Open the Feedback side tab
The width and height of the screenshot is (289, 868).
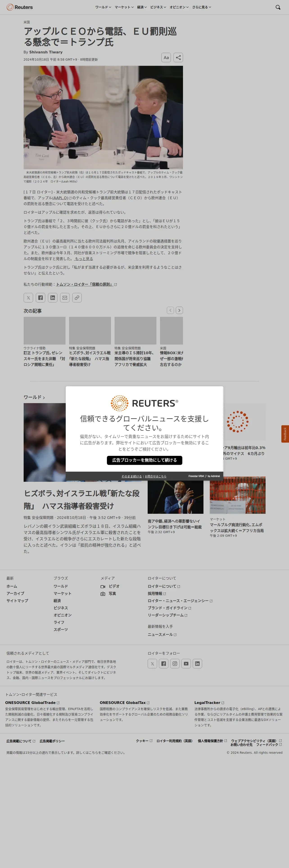tap(285, 434)
